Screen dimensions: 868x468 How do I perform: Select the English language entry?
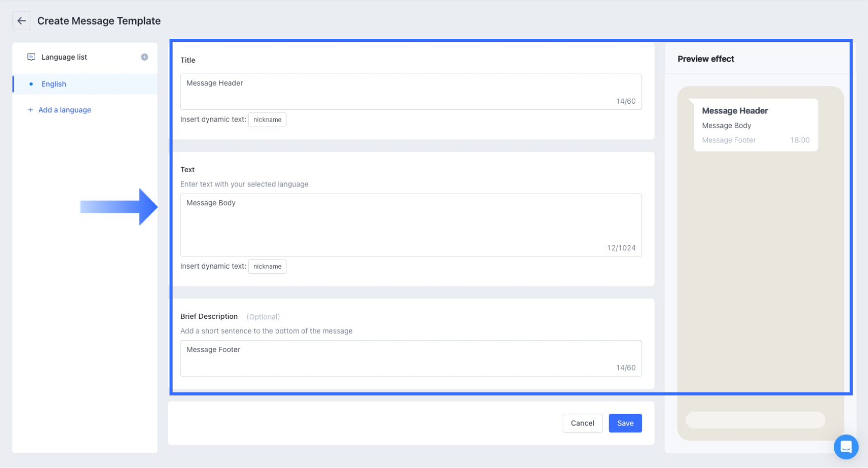54,84
